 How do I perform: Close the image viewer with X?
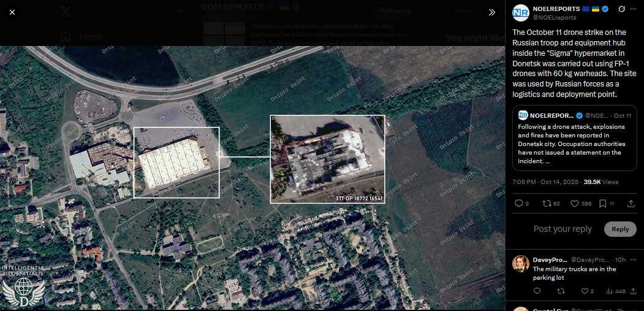(x=12, y=12)
